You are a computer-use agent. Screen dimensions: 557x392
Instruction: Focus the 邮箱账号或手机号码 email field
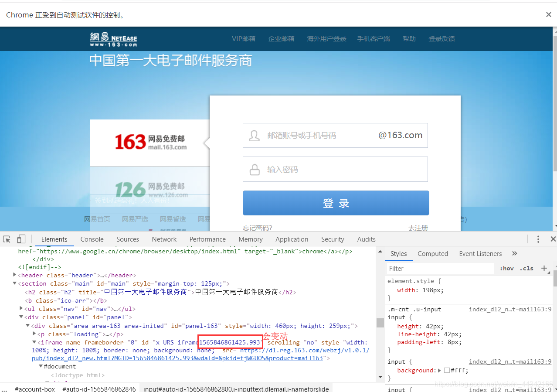click(335, 135)
